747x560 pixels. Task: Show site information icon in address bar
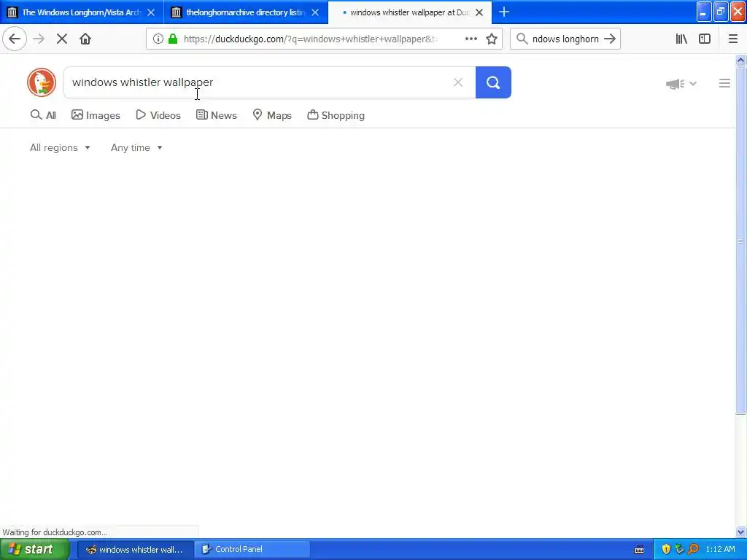click(158, 39)
